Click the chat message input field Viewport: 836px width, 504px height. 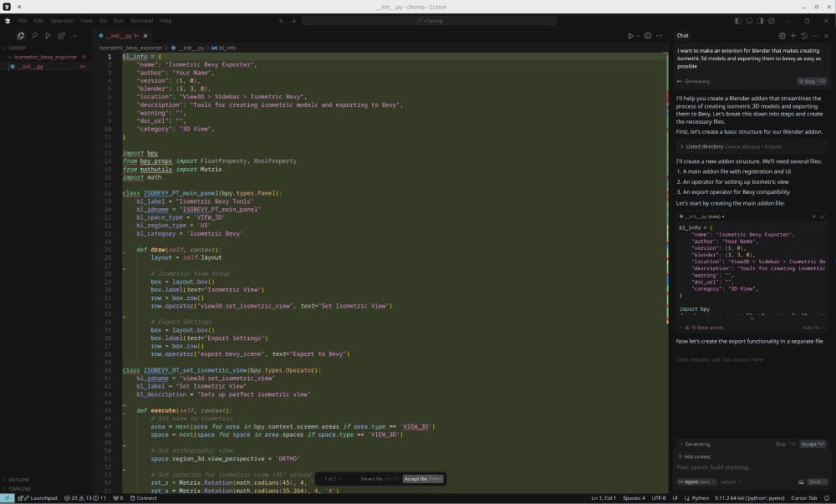point(752,467)
